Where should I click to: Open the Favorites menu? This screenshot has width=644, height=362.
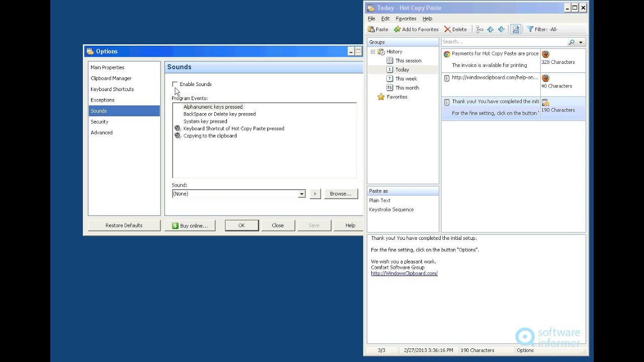tap(406, 19)
